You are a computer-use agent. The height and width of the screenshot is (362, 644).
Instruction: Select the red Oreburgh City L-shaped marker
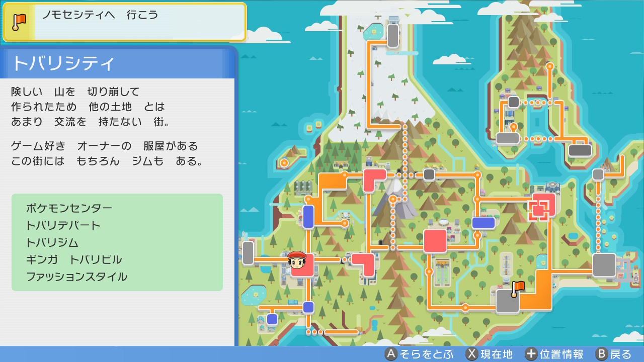363,264
